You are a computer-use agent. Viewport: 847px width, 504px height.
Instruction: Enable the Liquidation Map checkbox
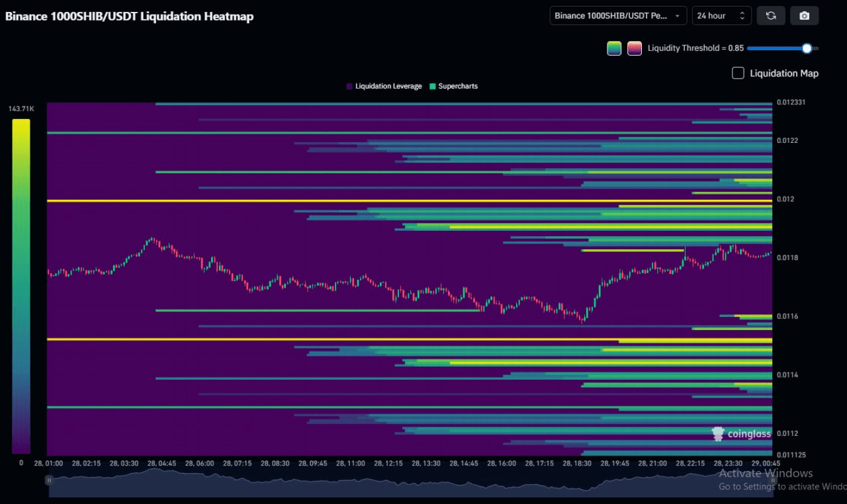coord(738,73)
